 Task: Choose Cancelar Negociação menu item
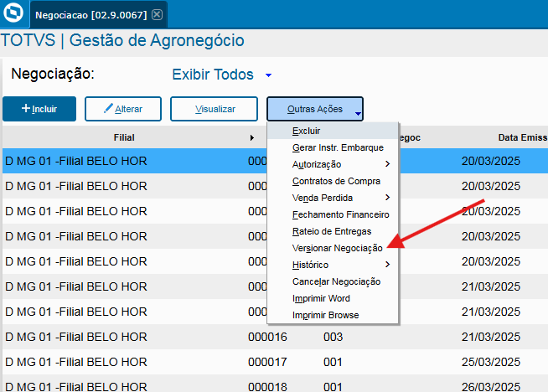pos(333,281)
